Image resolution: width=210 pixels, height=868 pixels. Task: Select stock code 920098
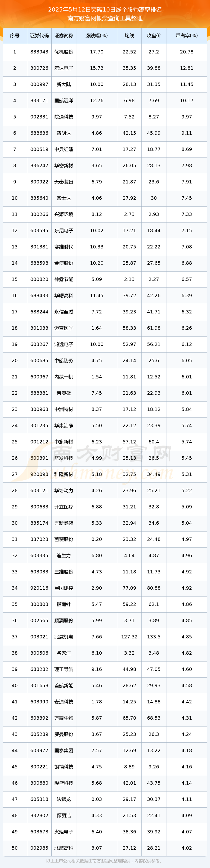[39, 474]
